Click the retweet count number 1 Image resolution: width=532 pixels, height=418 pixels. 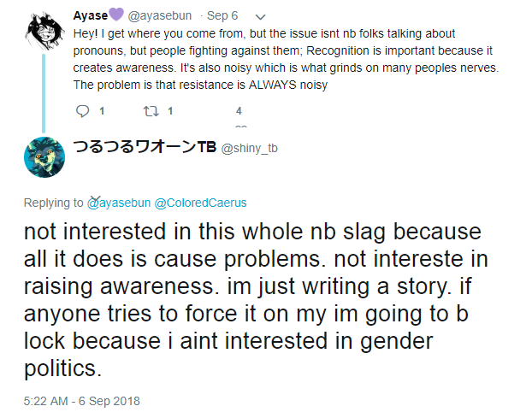170,111
